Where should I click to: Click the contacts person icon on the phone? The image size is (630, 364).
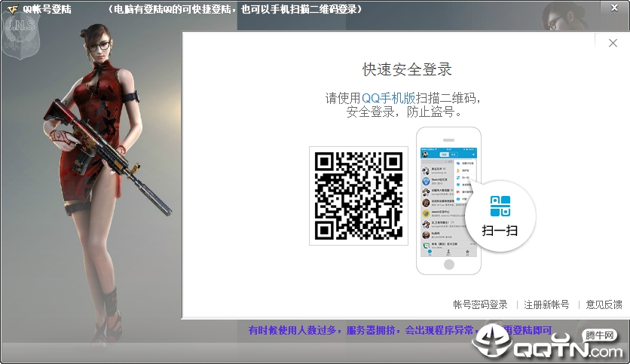click(448, 252)
